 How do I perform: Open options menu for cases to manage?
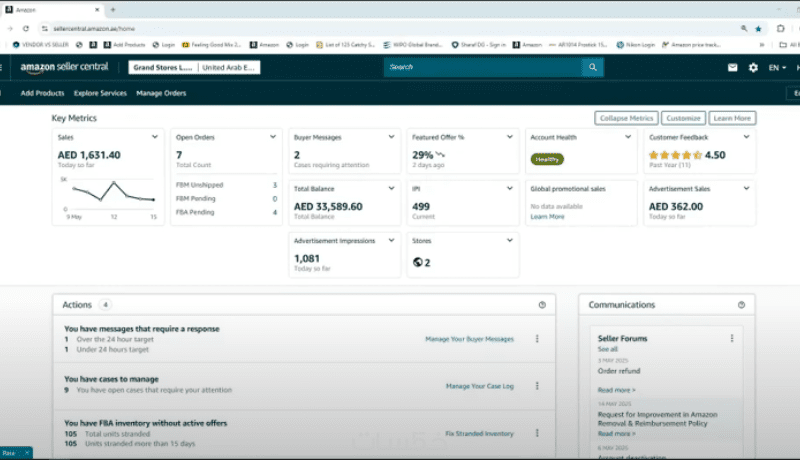click(537, 386)
